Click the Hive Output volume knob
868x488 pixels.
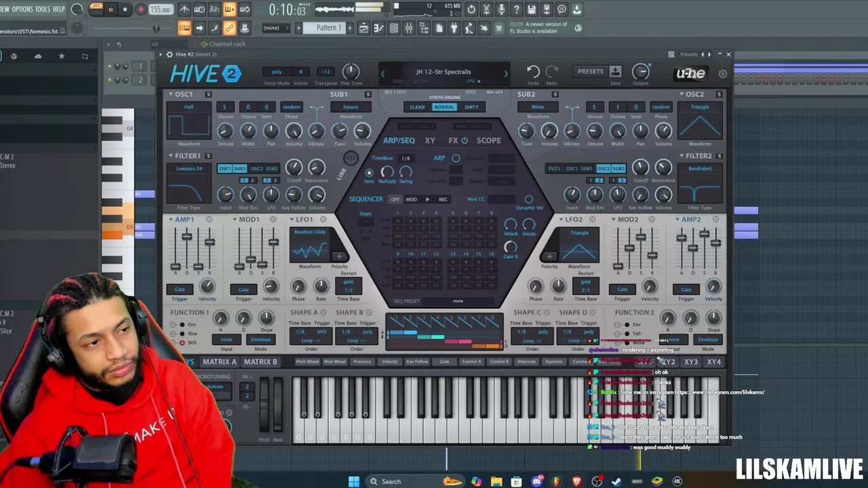(640, 71)
